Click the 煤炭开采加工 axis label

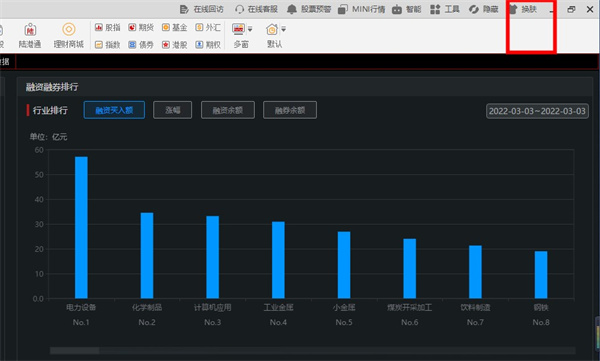click(409, 307)
